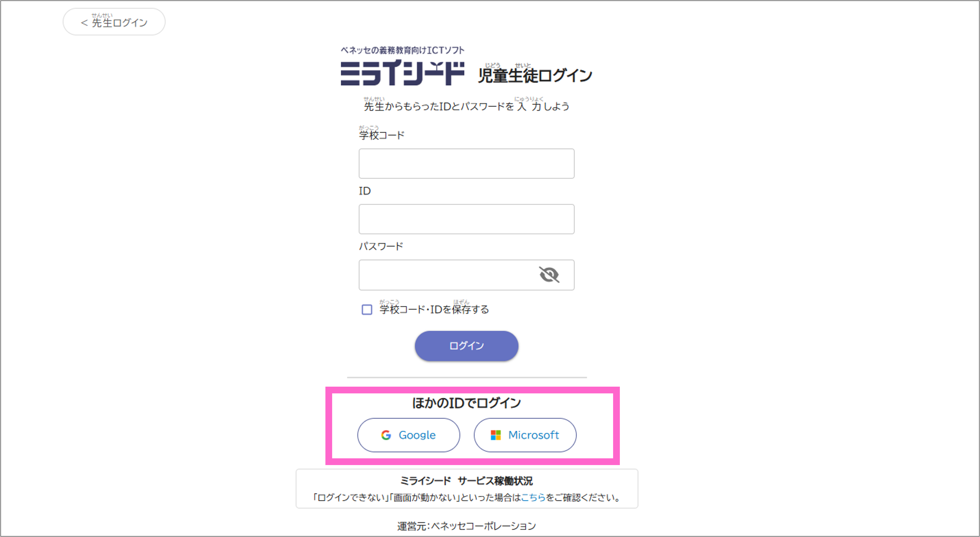Screen dimensions: 980x537
Task: Click the 児童生徒ログイン heading
Action: point(534,75)
